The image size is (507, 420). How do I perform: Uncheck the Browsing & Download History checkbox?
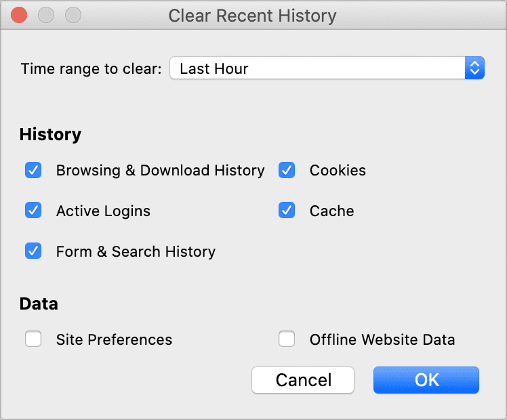coord(33,170)
